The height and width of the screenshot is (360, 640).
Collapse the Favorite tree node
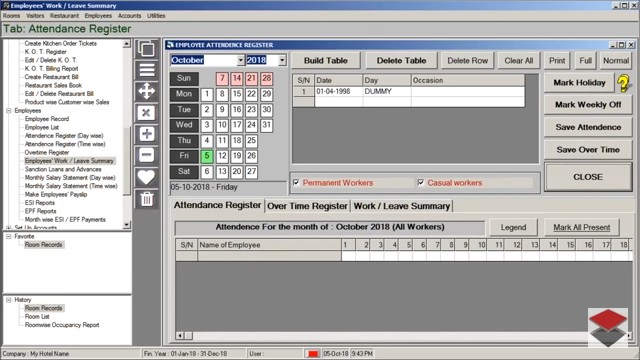click(9, 236)
